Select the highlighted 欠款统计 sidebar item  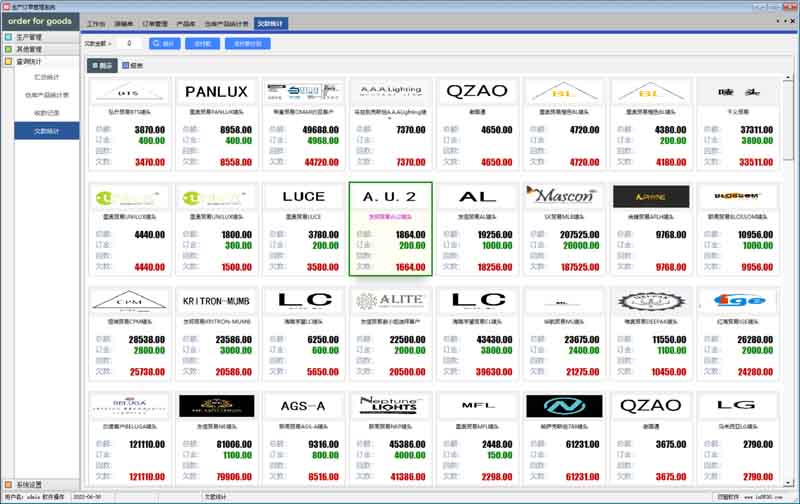(46, 131)
